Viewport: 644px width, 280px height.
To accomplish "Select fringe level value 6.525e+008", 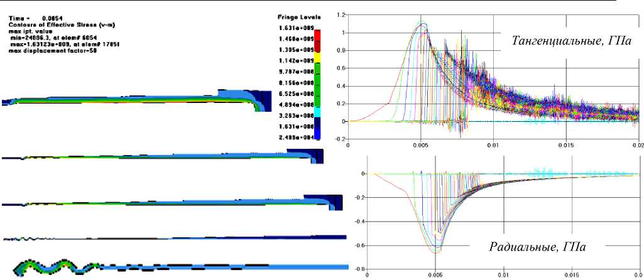I will 297,94.
